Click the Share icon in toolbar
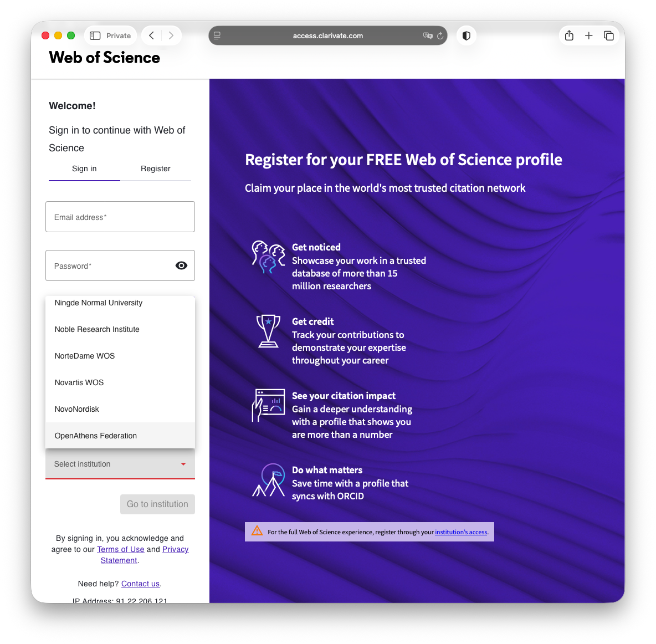 tap(569, 35)
